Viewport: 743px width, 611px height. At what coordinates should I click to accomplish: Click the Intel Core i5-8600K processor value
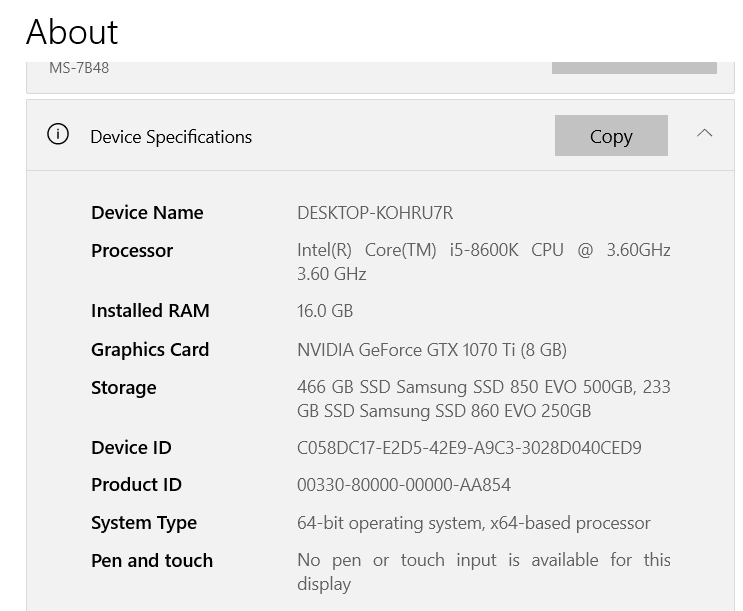point(483,262)
